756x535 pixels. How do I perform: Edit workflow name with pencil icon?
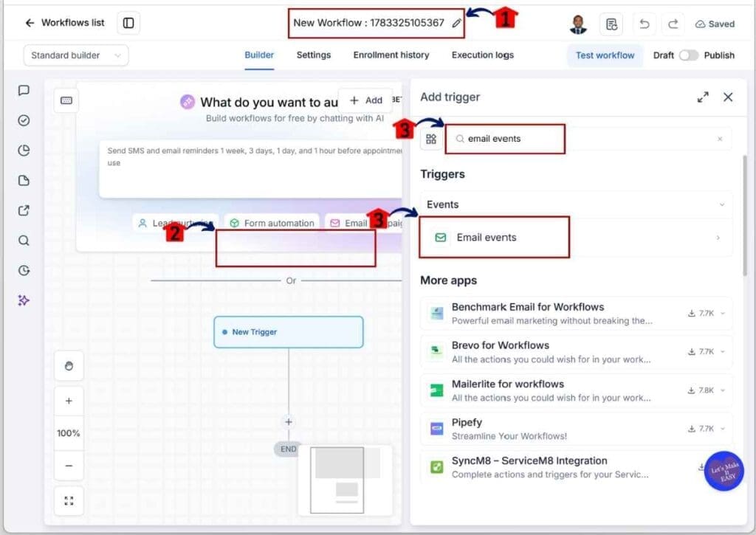(x=456, y=23)
